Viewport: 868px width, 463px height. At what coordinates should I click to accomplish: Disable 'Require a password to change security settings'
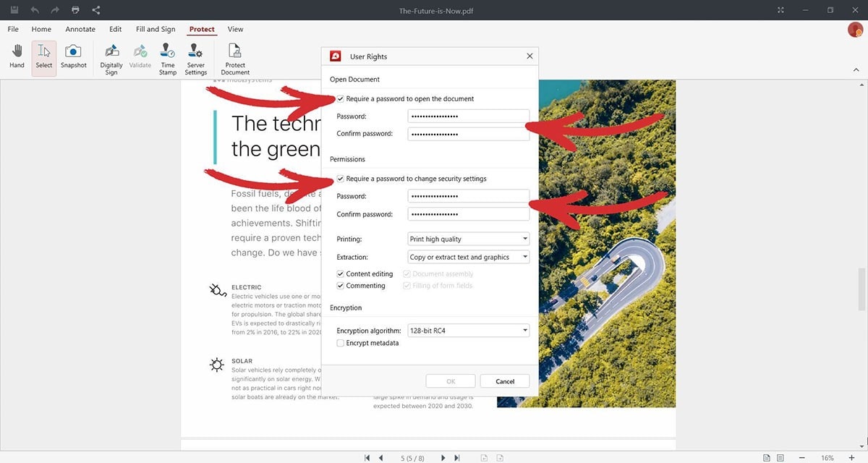pyautogui.click(x=340, y=178)
